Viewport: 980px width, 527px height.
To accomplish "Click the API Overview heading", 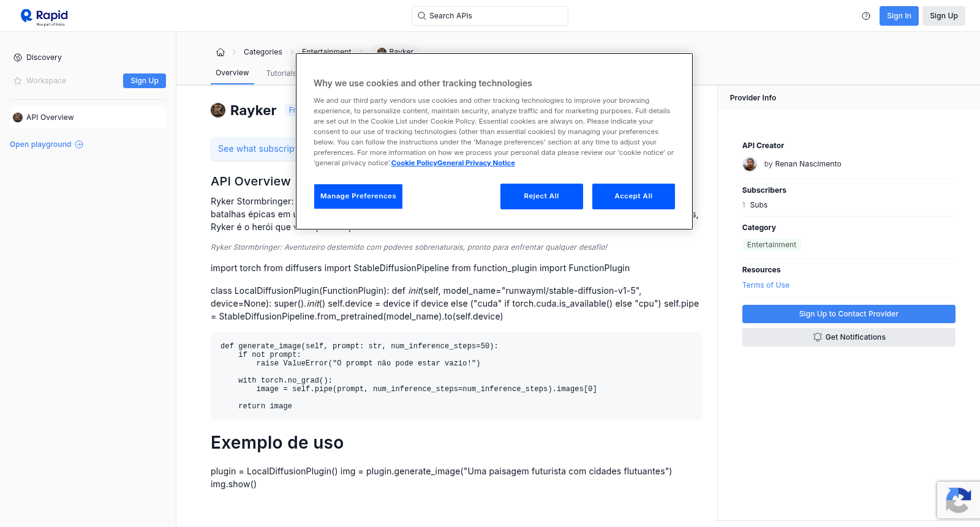I will 251,181.
